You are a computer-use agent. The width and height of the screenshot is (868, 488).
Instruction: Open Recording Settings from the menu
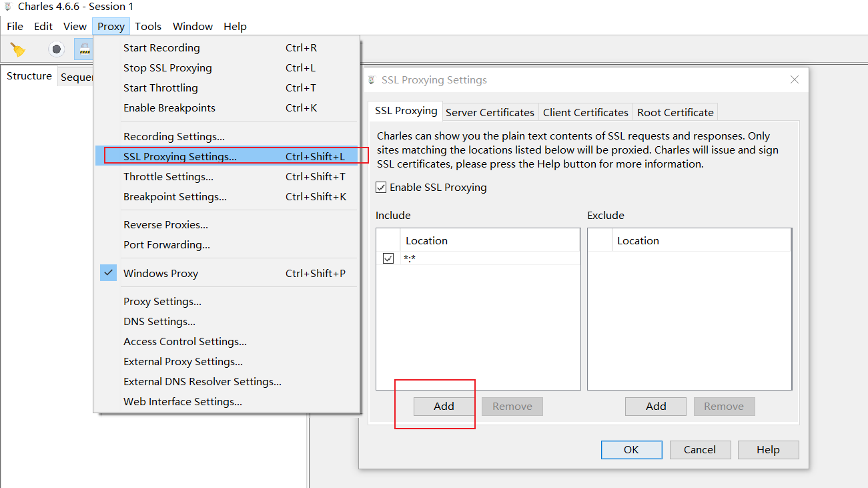pyautogui.click(x=227, y=137)
